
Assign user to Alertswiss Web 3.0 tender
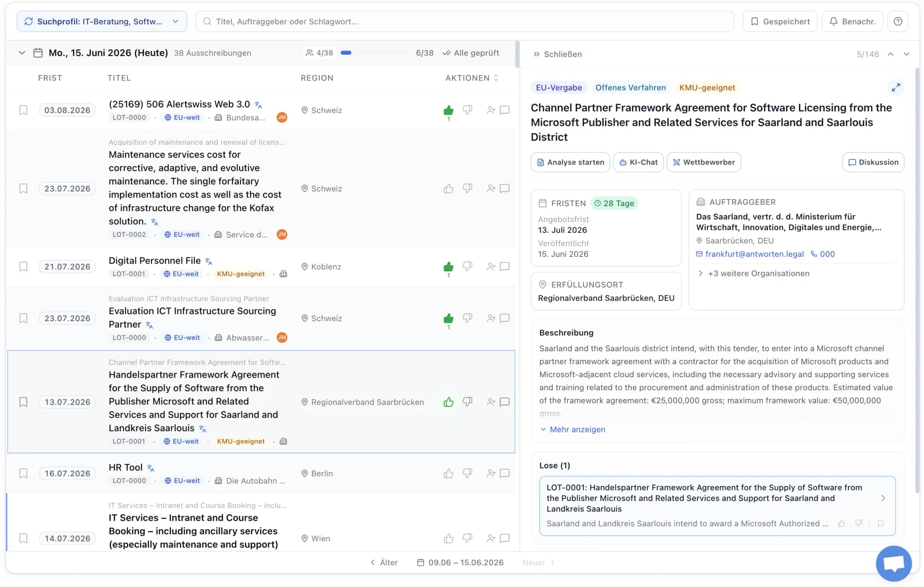[491, 110]
